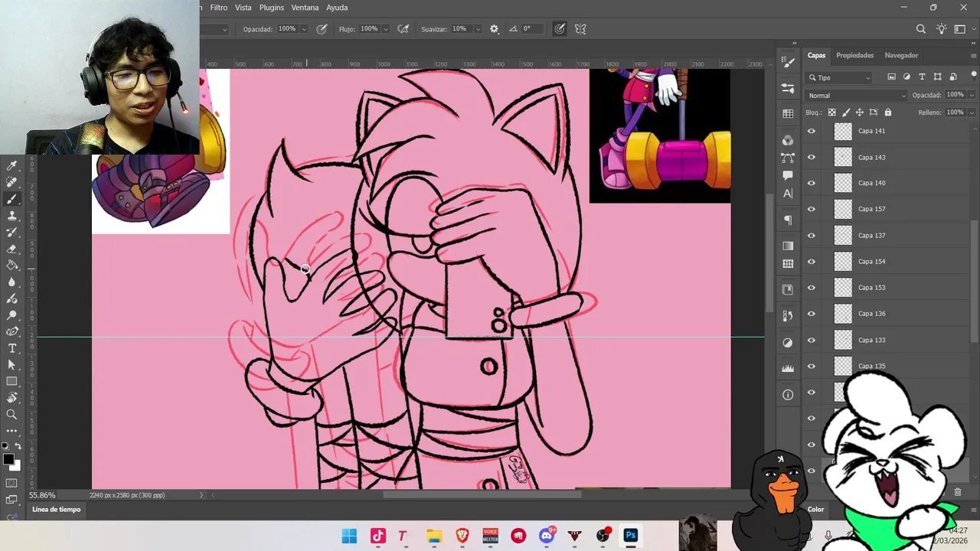
Task: Select the Brush tool
Action: [x=11, y=199]
